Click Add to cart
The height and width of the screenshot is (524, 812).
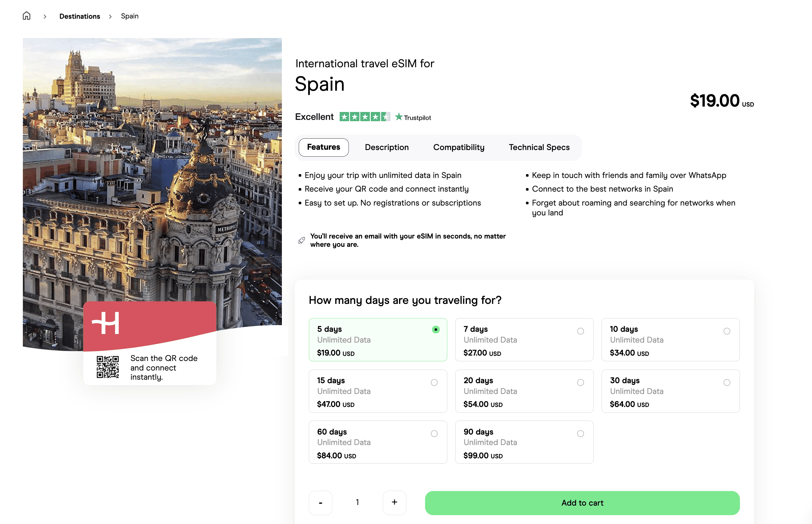tap(582, 502)
